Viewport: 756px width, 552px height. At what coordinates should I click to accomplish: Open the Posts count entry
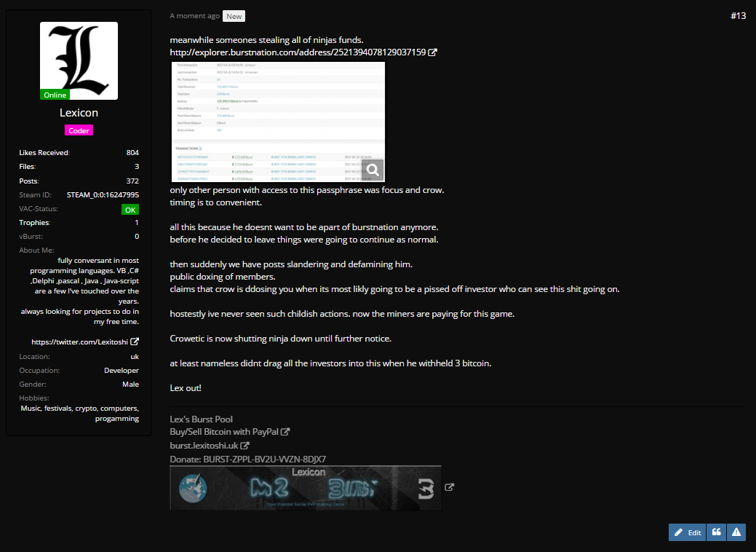coord(79,181)
